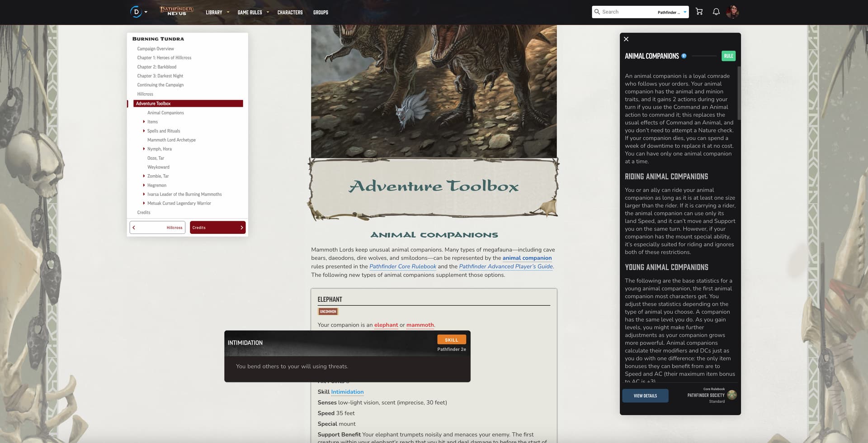Select Chapter 2: Barkblood in sidebar
Image resolution: width=868 pixels, height=443 pixels.
(x=157, y=67)
